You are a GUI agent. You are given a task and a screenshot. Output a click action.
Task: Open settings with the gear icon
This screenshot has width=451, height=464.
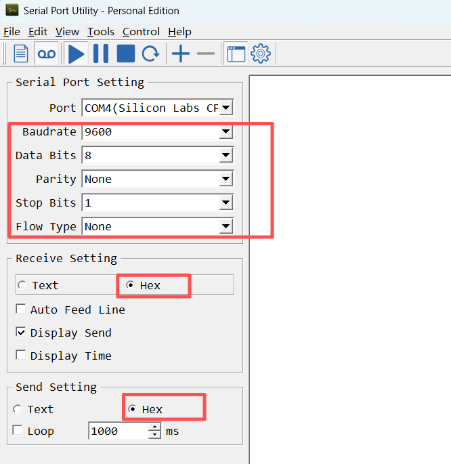click(261, 53)
